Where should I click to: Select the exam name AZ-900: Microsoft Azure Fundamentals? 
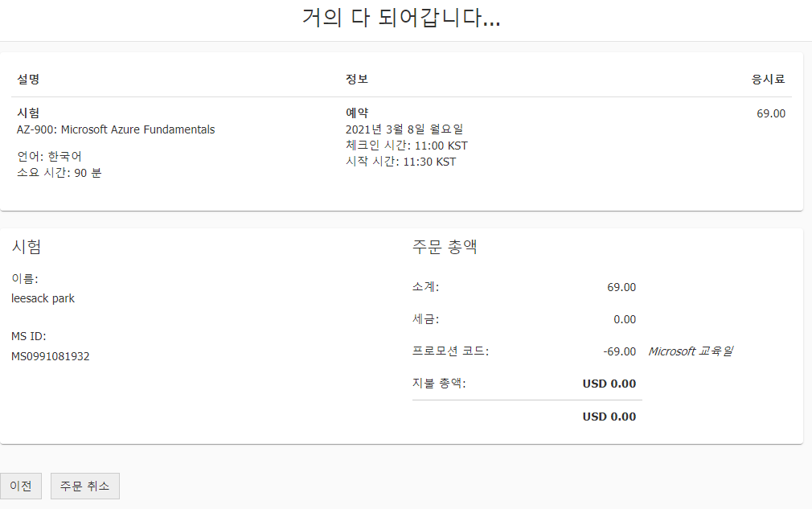[116, 129]
